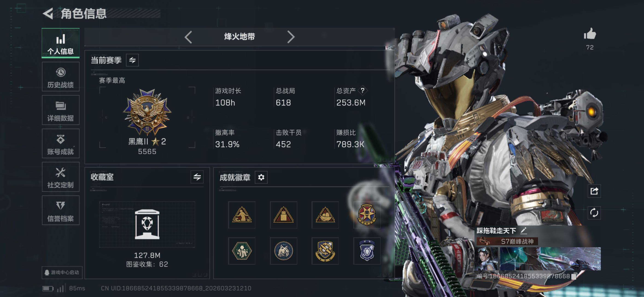The image size is (644, 297).
Task: Copy the player ID number using the copy icon
Action: click(x=574, y=276)
